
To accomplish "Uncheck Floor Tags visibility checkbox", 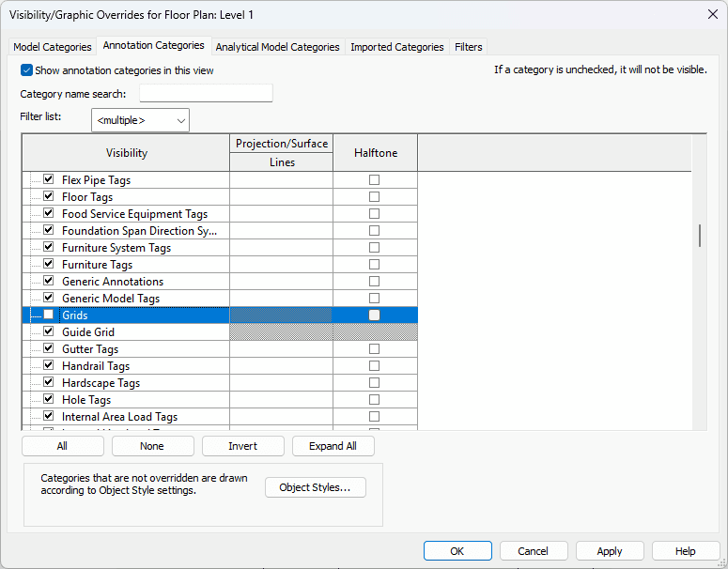I will (49, 196).
